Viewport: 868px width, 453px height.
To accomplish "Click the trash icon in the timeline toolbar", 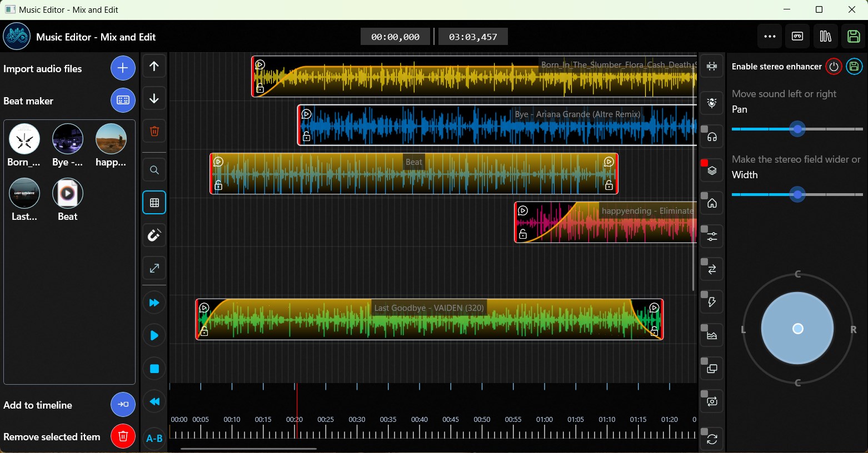I will coord(154,131).
